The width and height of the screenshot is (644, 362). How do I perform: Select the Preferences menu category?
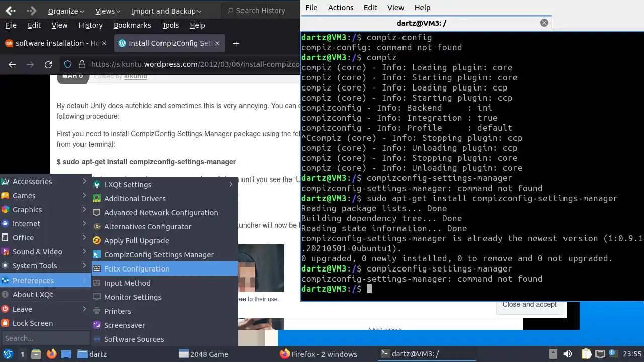coord(45,281)
